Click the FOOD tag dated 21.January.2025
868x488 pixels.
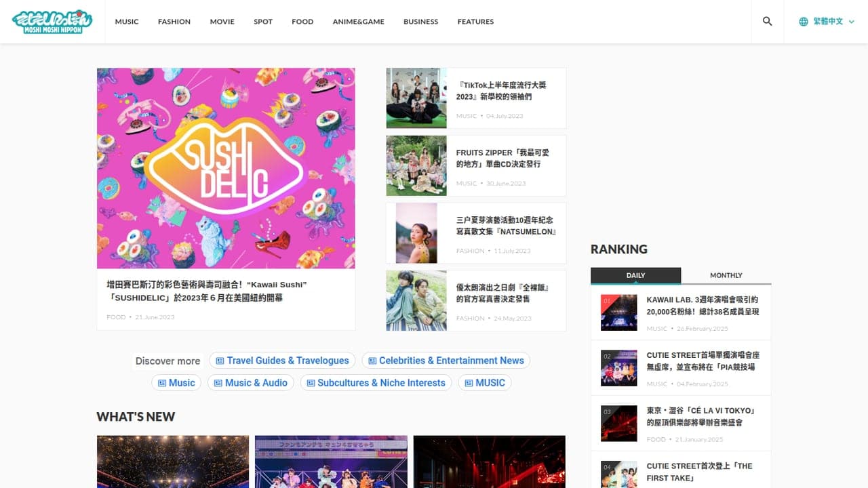pyautogui.click(x=656, y=440)
